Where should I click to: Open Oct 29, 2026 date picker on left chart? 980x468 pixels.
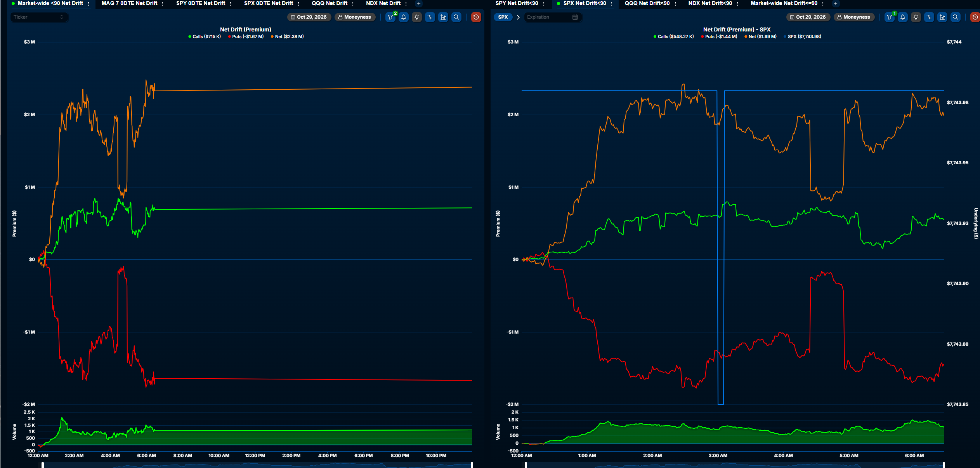[x=309, y=17]
